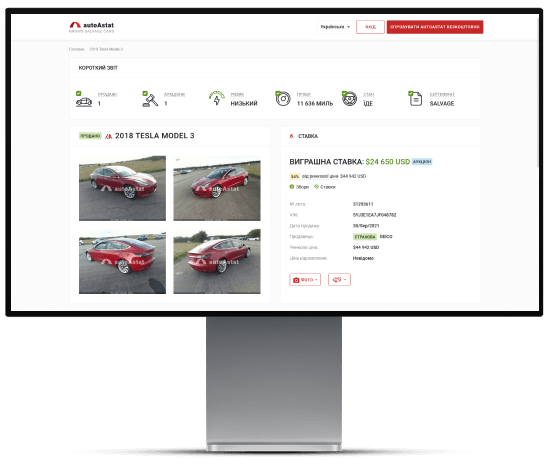550x474 pixels.
Task: Click the risk gauge icon
Action: tap(217, 98)
